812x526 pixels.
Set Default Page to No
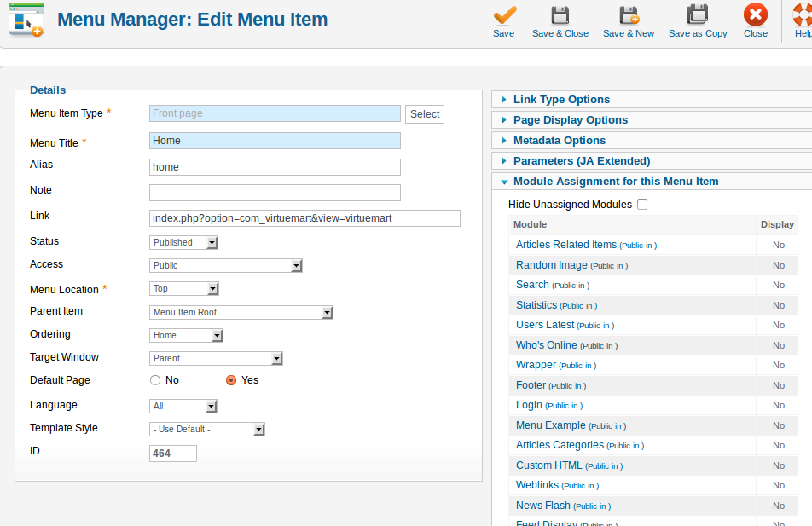155,380
